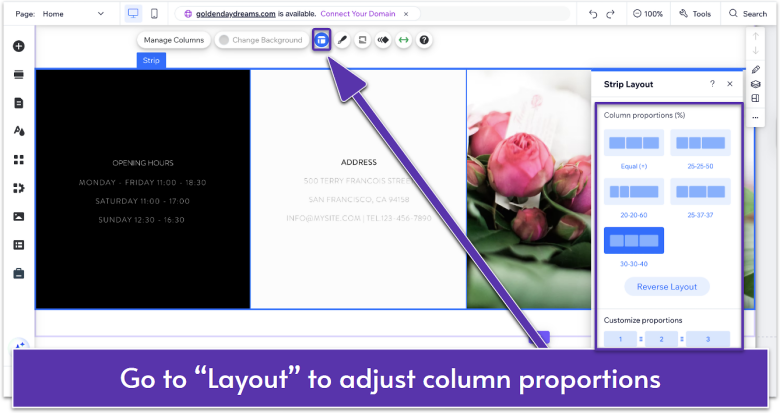Open the Add Elements plus icon

pos(18,46)
